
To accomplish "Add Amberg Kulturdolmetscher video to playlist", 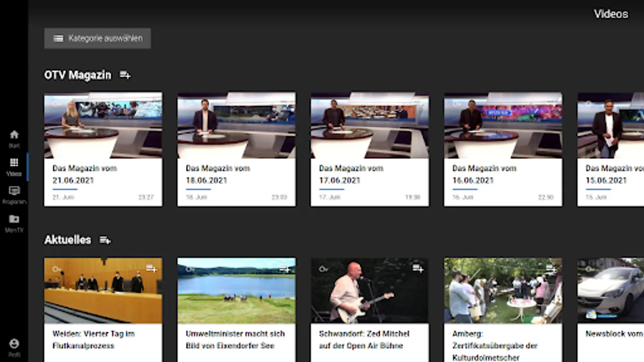I will click(x=551, y=268).
